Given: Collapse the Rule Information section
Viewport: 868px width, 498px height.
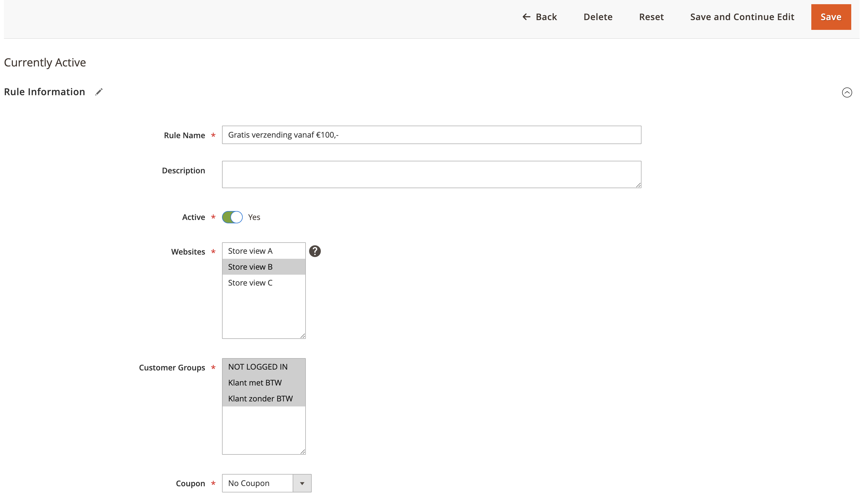Looking at the screenshot, I should pyautogui.click(x=846, y=92).
